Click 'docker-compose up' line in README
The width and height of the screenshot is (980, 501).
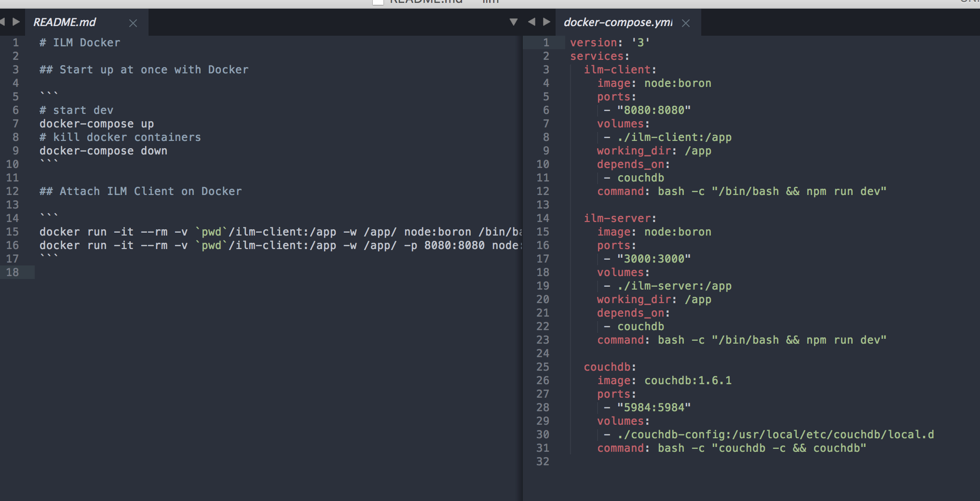(96, 124)
